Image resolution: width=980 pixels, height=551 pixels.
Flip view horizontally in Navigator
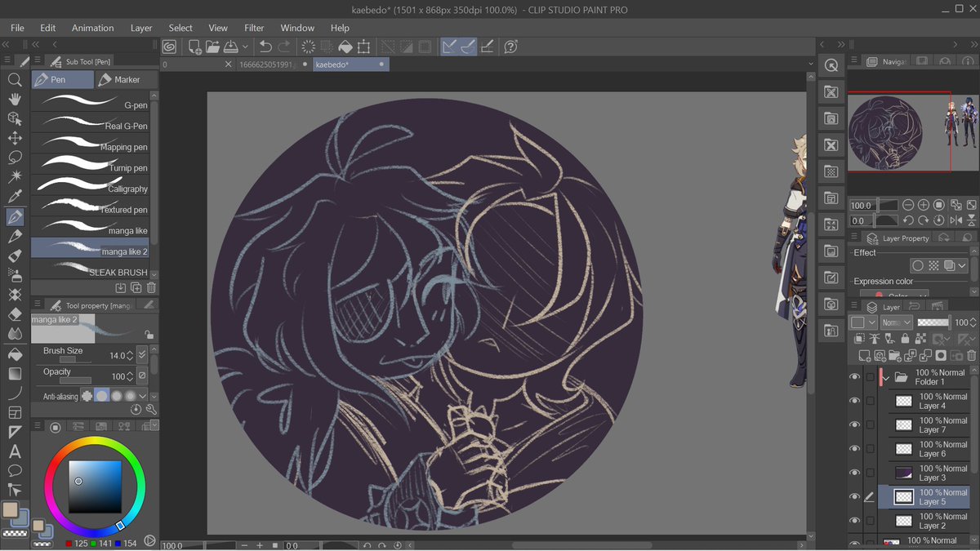955,220
